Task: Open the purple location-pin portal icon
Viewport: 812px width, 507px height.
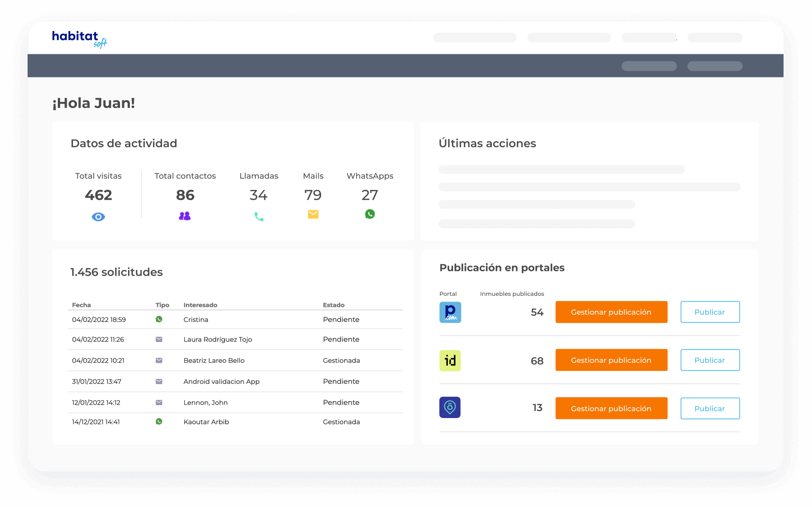Action: pyautogui.click(x=450, y=408)
